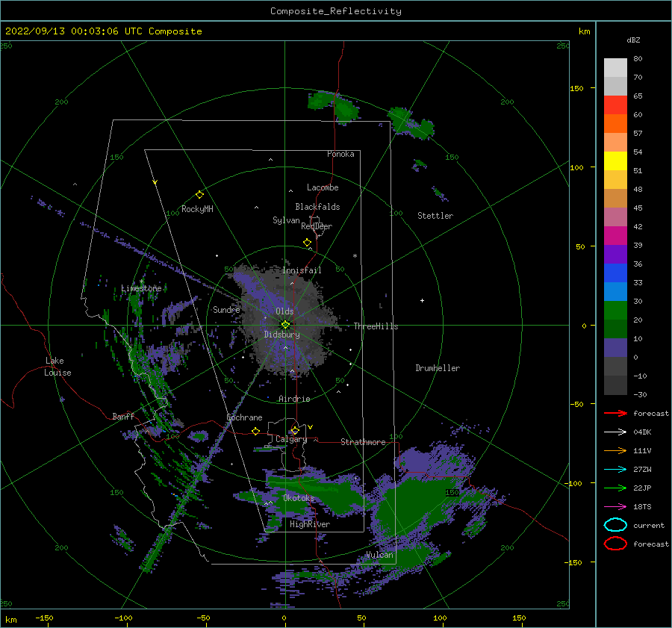Pick the yellow 54–51 dBZ color band
Screen dimensions: 672x628
click(x=615, y=161)
